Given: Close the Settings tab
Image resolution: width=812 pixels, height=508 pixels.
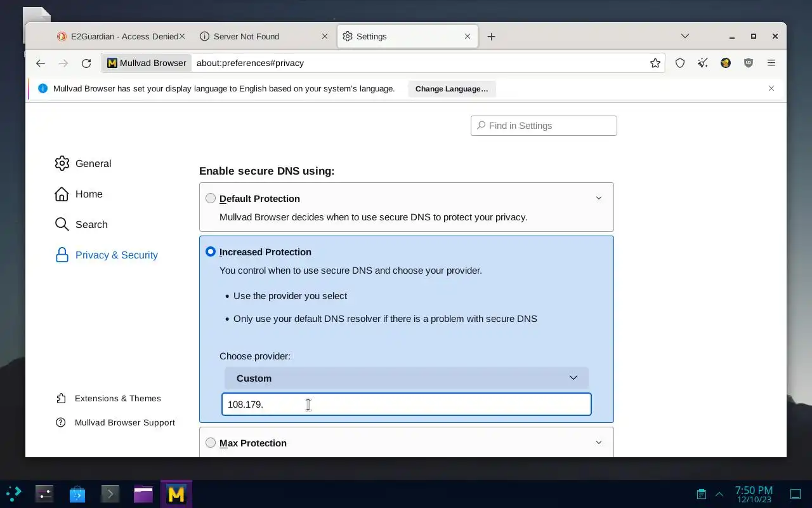Looking at the screenshot, I should (x=468, y=36).
